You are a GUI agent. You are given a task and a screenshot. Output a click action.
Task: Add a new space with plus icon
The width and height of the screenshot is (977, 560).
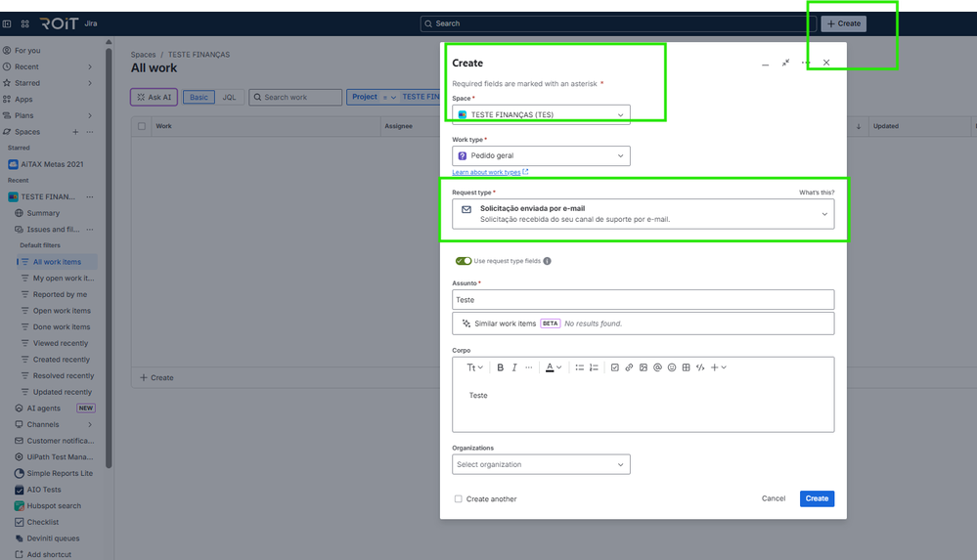tap(75, 131)
